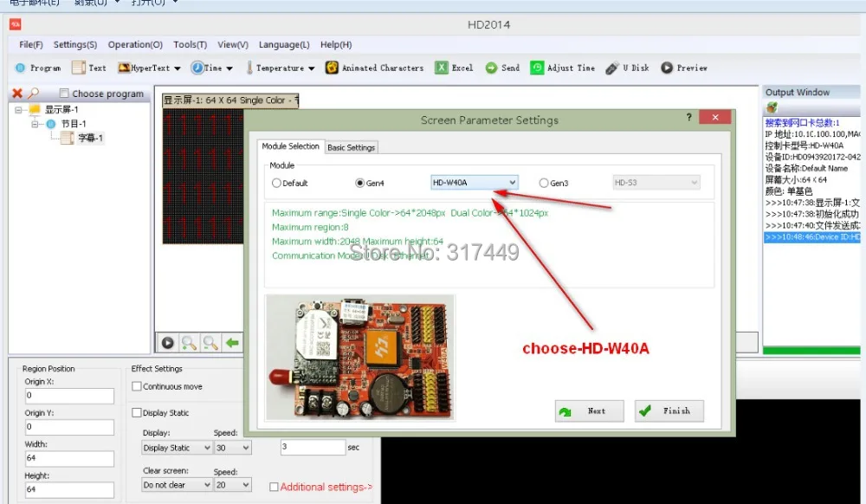Switch to the Module Selection tab

(290, 146)
